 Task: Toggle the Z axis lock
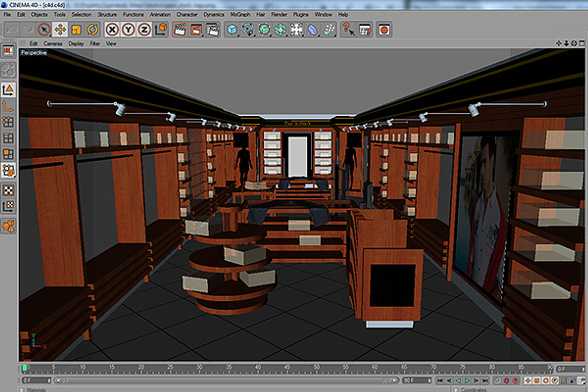click(143, 30)
